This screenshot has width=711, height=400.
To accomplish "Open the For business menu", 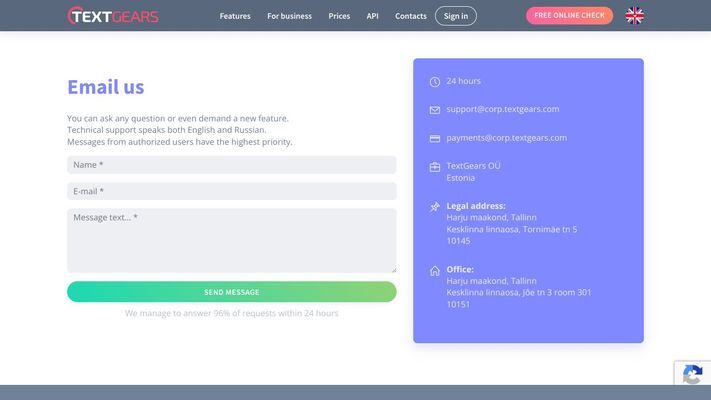I will tap(289, 16).
